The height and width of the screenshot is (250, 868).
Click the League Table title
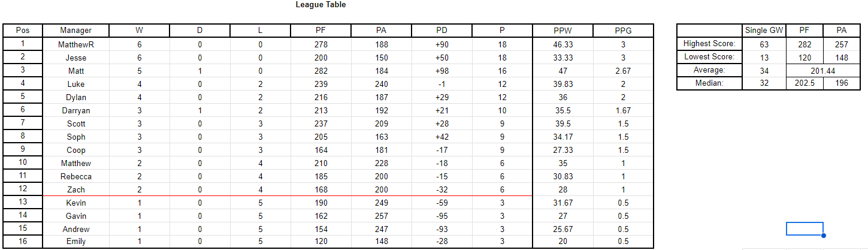(x=320, y=5)
